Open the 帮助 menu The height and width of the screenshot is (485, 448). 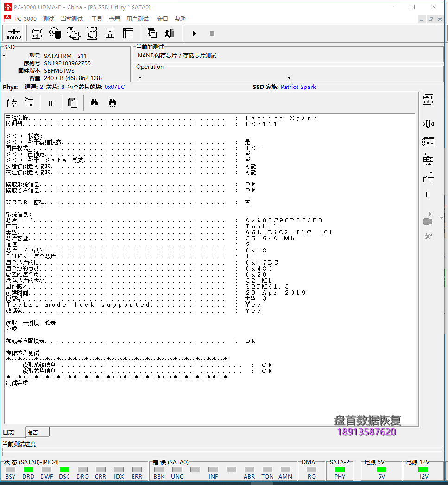pos(180,19)
